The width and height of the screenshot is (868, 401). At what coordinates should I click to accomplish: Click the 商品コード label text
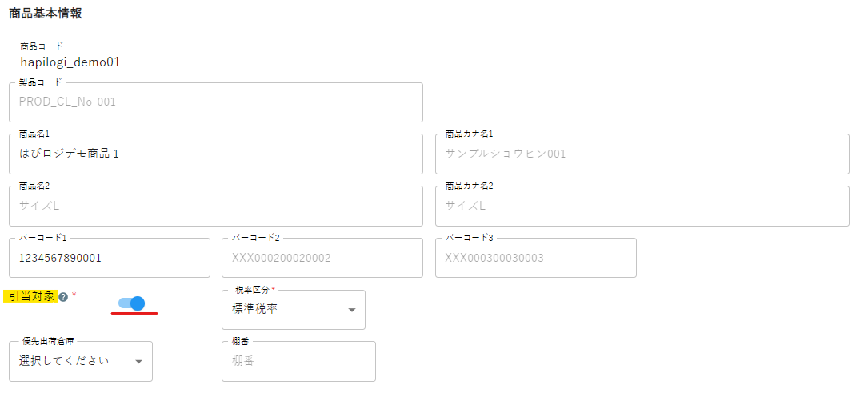(42, 46)
